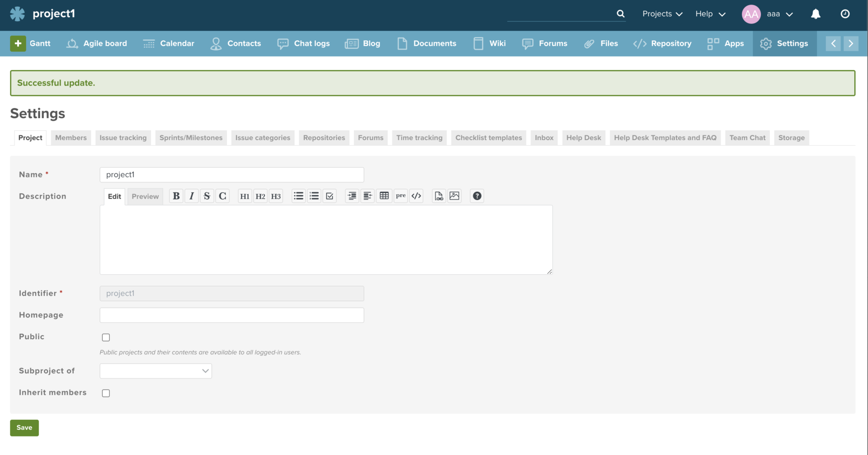Click the Bold formatting icon
Screen dimensions: 868x455
pos(176,196)
